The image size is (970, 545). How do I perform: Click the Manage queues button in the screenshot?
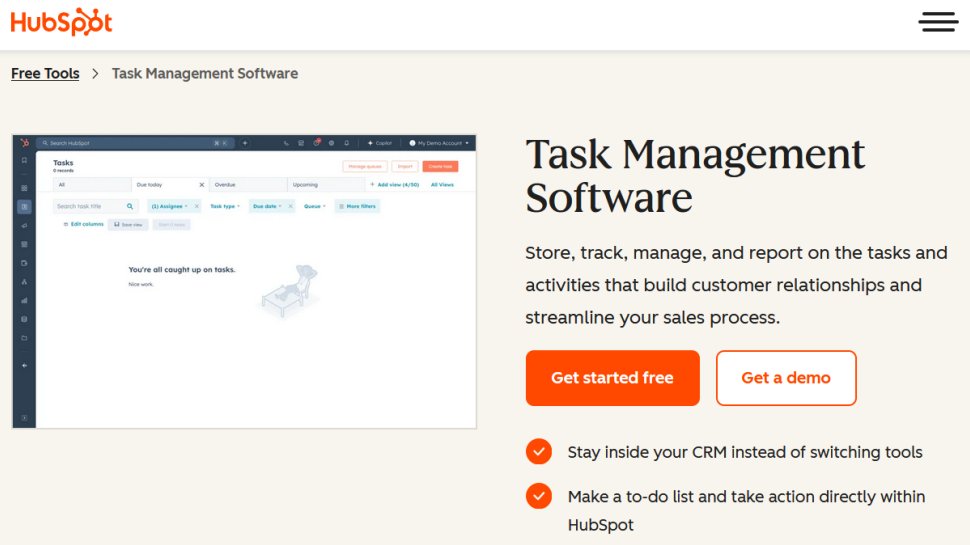coord(365,166)
